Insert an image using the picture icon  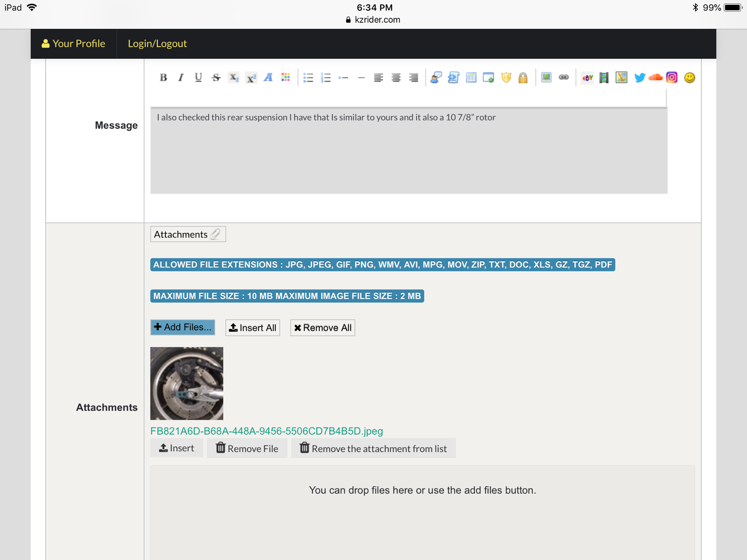pyautogui.click(x=546, y=77)
